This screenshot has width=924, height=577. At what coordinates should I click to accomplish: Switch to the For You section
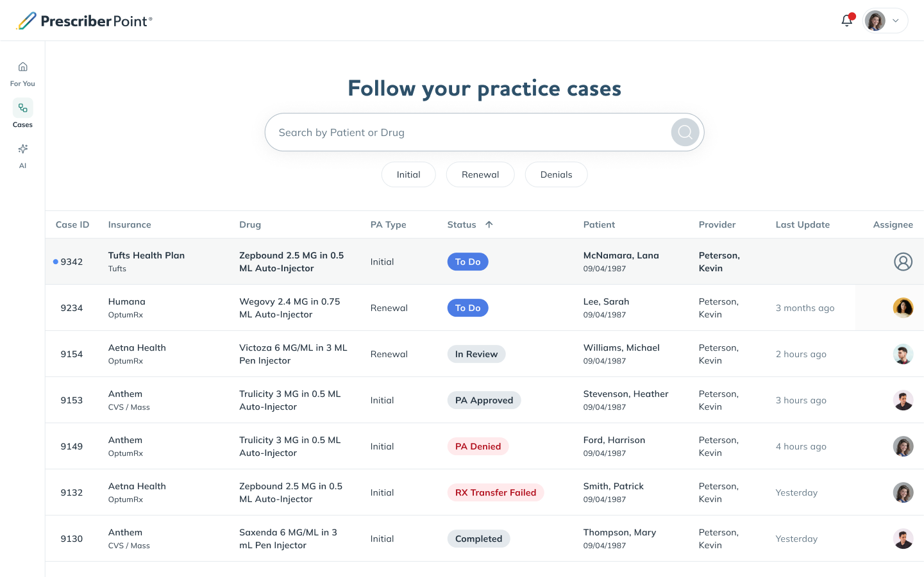pyautogui.click(x=22, y=66)
